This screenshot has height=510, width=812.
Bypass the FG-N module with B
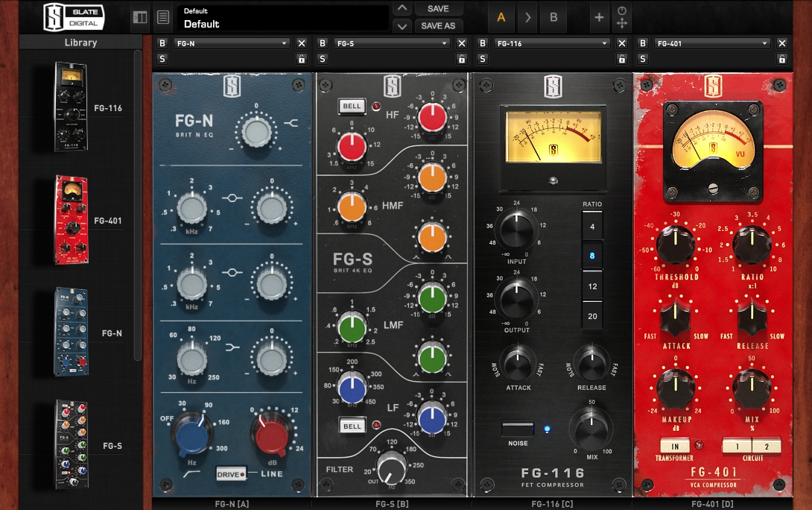(x=162, y=43)
